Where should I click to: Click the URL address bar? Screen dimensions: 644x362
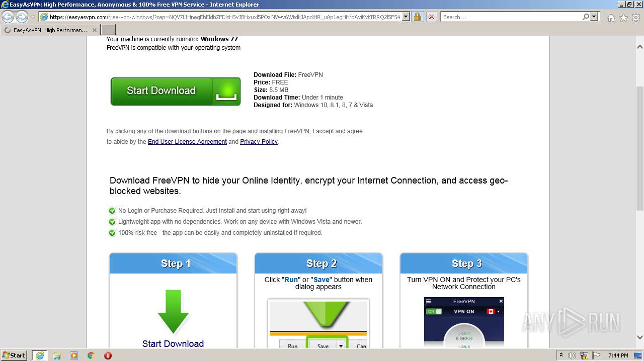(x=225, y=17)
